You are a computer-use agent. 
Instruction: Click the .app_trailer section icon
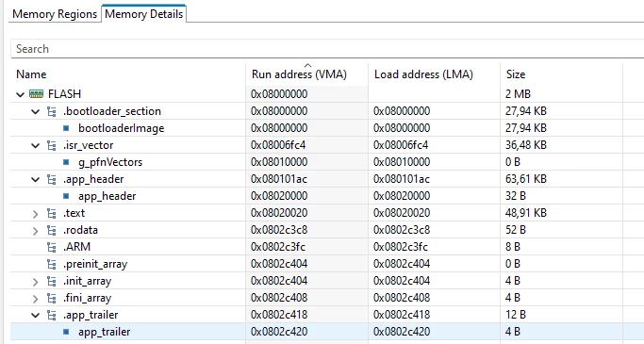coord(52,315)
